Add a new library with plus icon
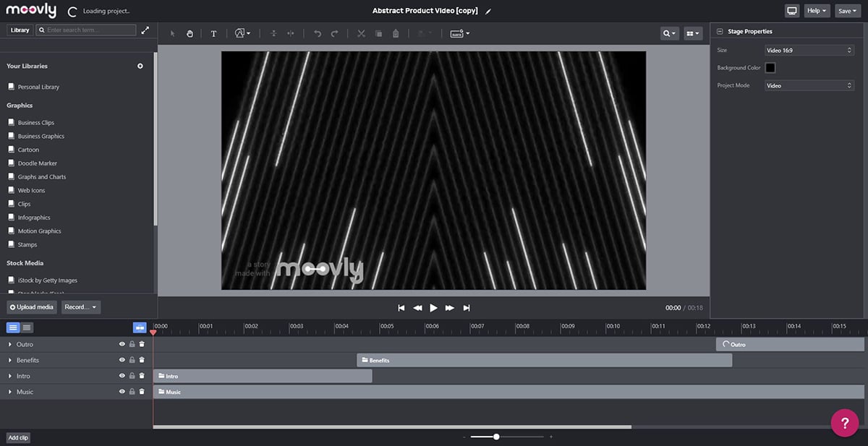Screen dimensions: 868x446 pyautogui.click(x=140, y=66)
